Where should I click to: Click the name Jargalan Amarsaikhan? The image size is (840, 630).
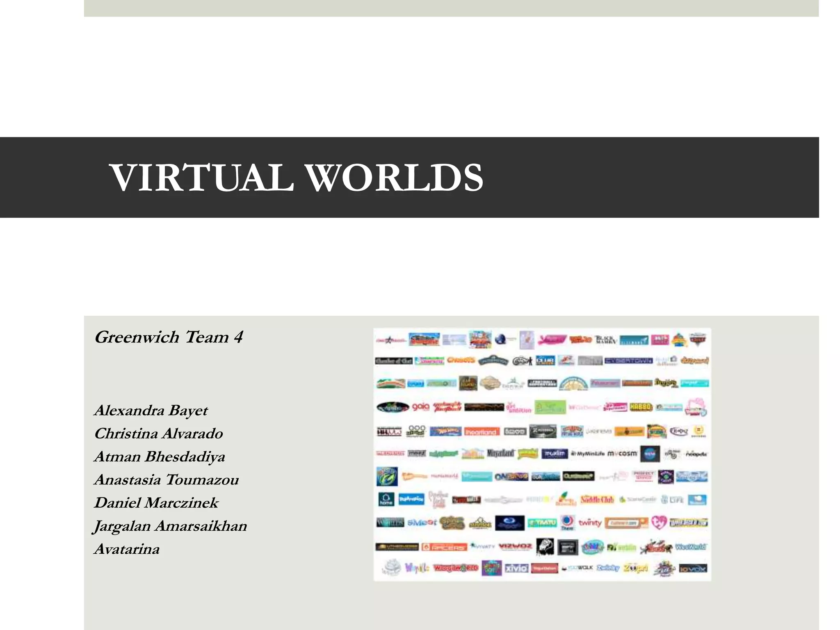click(170, 526)
